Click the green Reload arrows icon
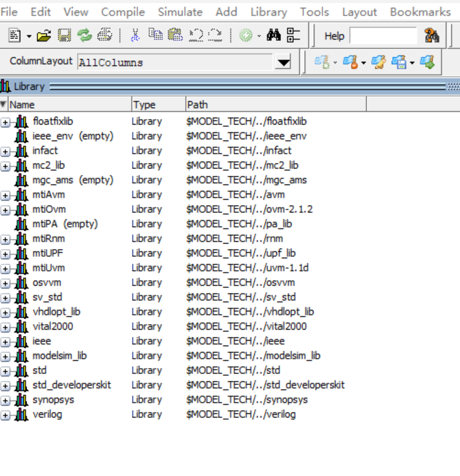 click(84, 35)
